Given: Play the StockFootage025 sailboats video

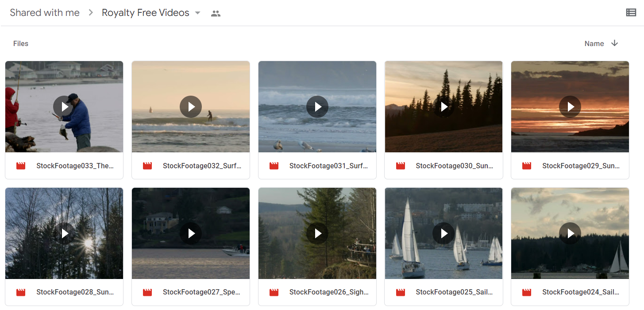Looking at the screenshot, I should tap(443, 233).
